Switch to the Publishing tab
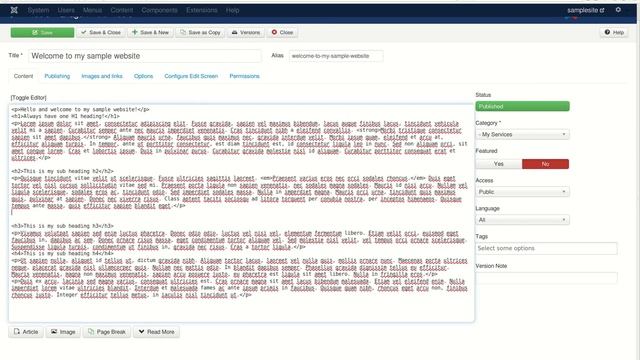Viewport: 640px width, 360px height. 57,76
